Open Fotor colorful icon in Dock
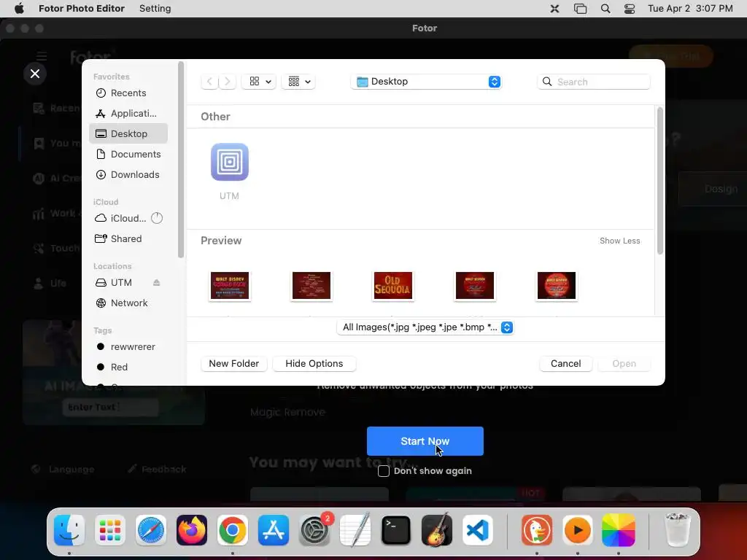Screen dimensions: 747x560 619,530
